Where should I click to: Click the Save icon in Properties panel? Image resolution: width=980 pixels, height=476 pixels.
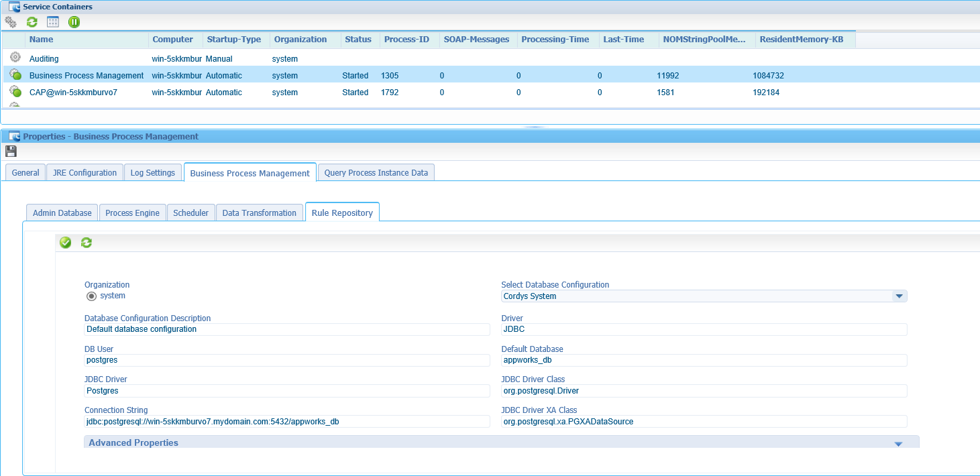pos(11,152)
